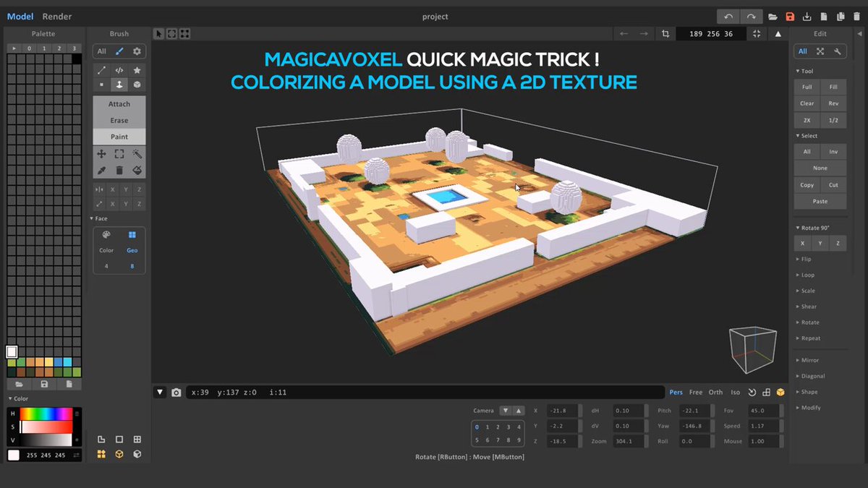868x488 pixels.
Task: Create a new project file
Action: pyautogui.click(x=823, y=17)
